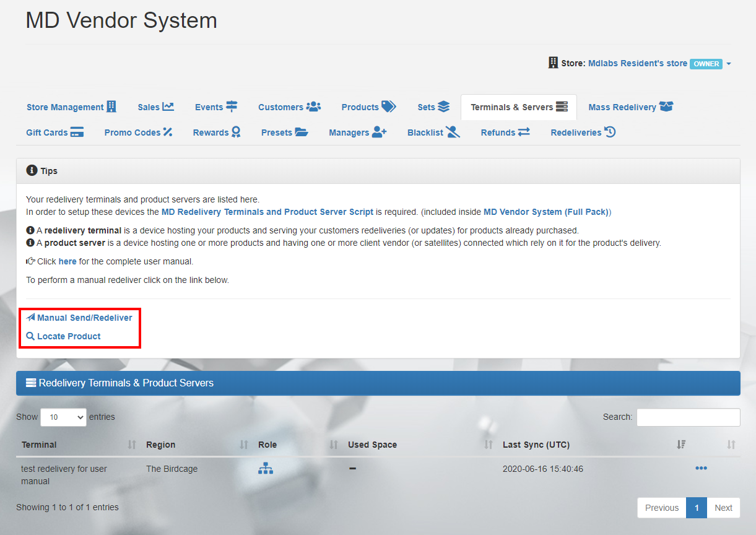Sort by the Terminal column
Viewport: 756px width, 535px height.
[x=79, y=445]
